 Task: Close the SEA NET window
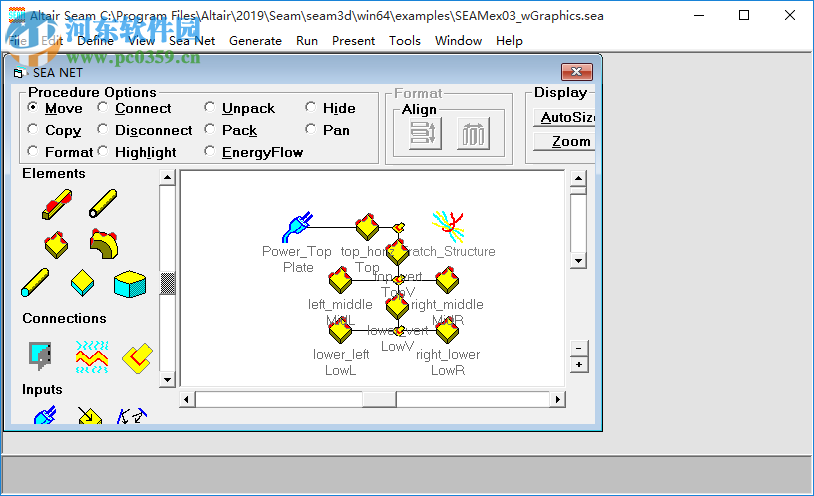576,72
